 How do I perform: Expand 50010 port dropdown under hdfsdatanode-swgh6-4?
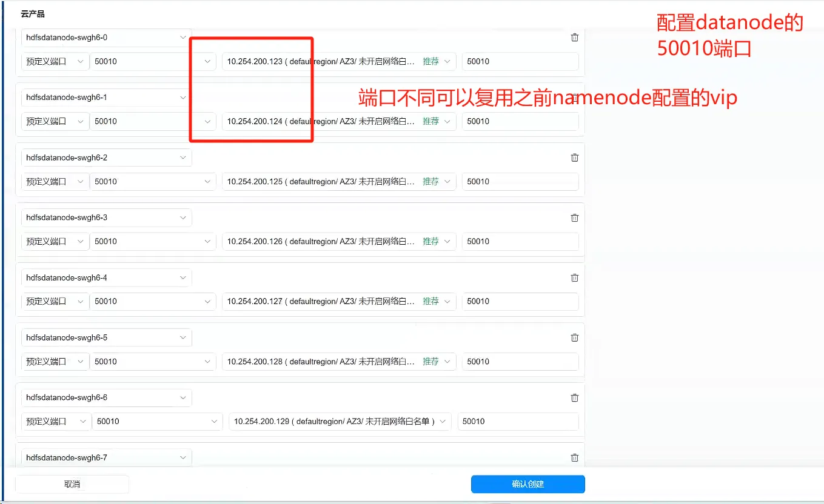153,301
